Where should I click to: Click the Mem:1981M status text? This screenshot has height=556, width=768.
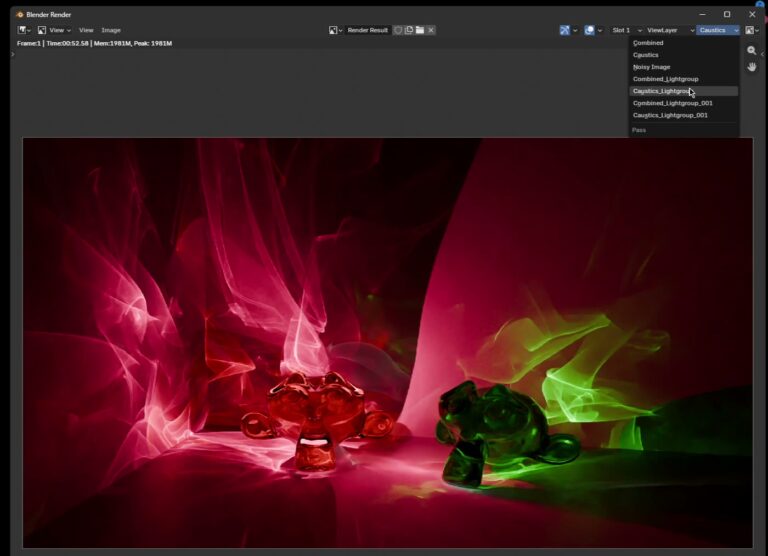(112, 44)
